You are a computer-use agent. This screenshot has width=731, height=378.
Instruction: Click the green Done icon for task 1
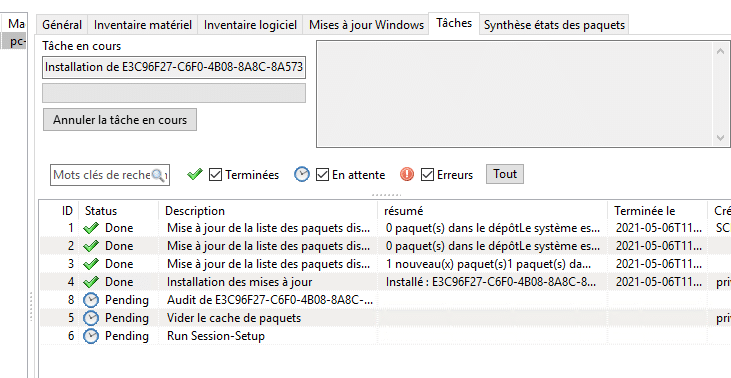pos(91,228)
